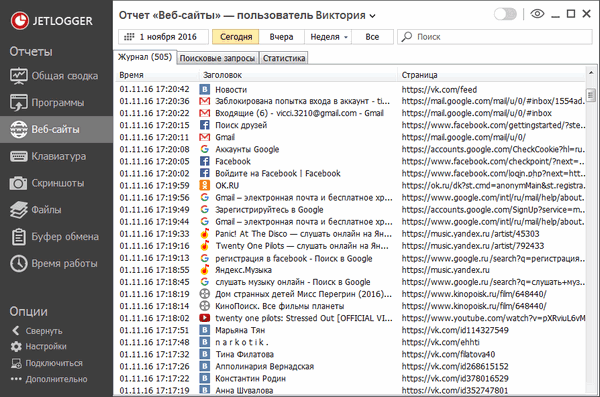The height and width of the screenshot is (397, 600).
Task: Click the VK icon of Марьяна Тян row
Action: click(205, 330)
